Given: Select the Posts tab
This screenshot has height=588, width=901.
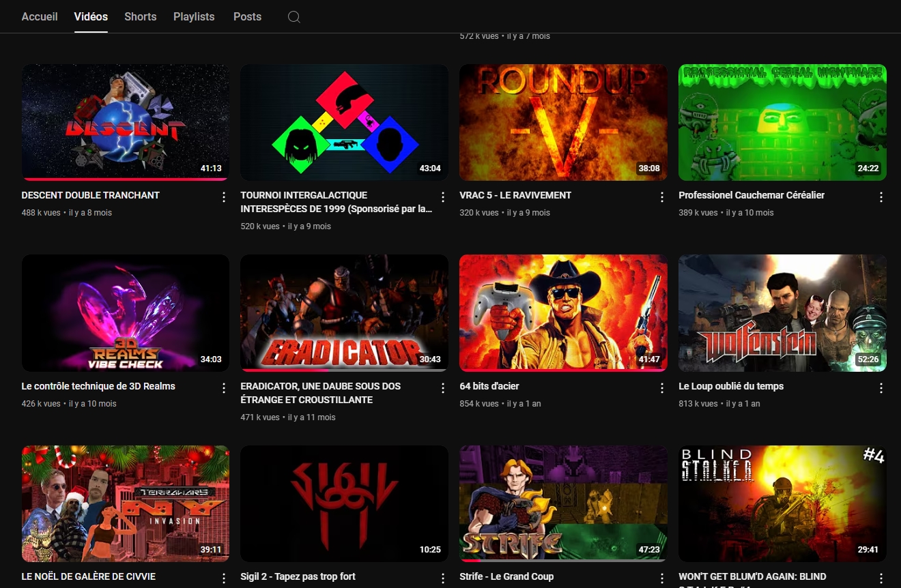Looking at the screenshot, I should (247, 16).
